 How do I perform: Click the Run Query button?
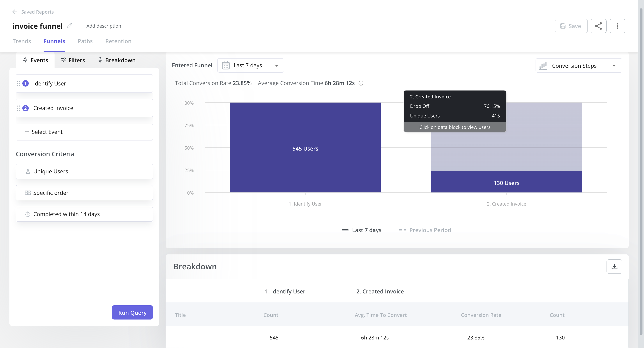pos(132,312)
